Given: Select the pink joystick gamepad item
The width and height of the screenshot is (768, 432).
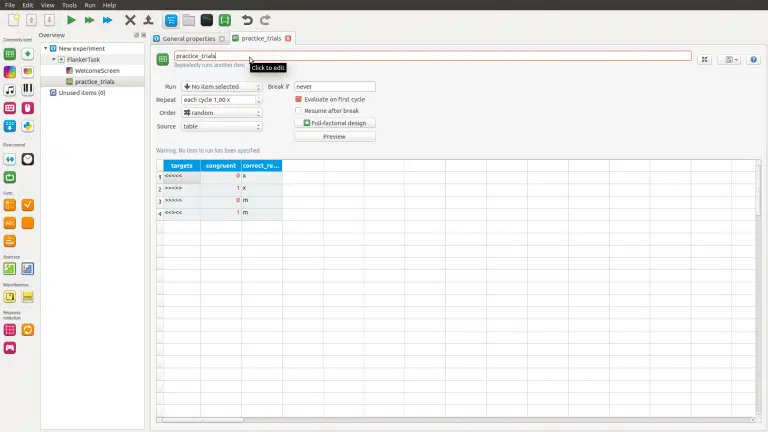Looking at the screenshot, I should coord(10,348).
